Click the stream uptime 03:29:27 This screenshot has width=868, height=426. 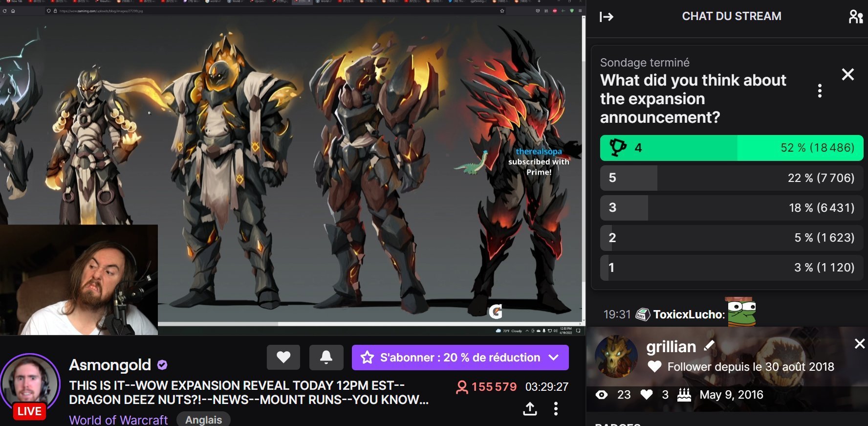tap(547, 387)
